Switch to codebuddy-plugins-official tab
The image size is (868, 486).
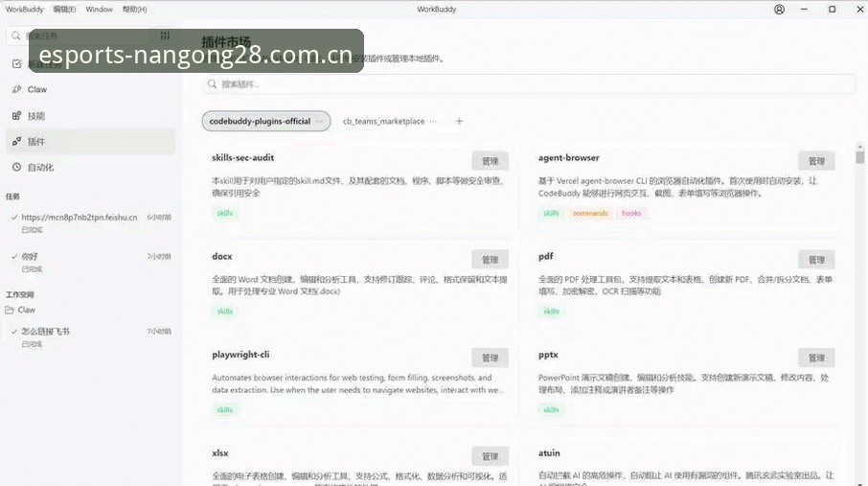(x=266, y=122)
